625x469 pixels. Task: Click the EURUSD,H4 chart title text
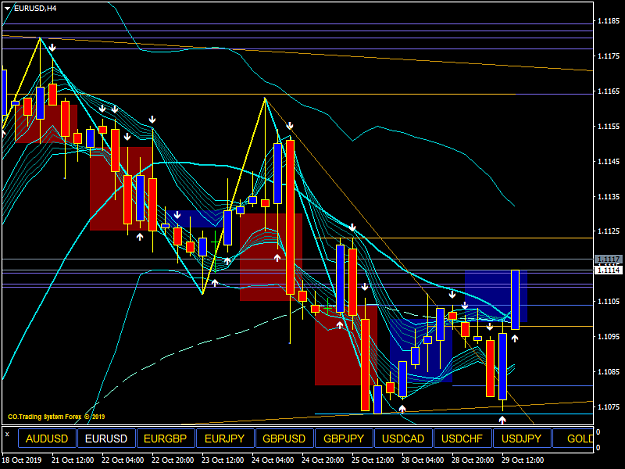click(x=35, y=8)
